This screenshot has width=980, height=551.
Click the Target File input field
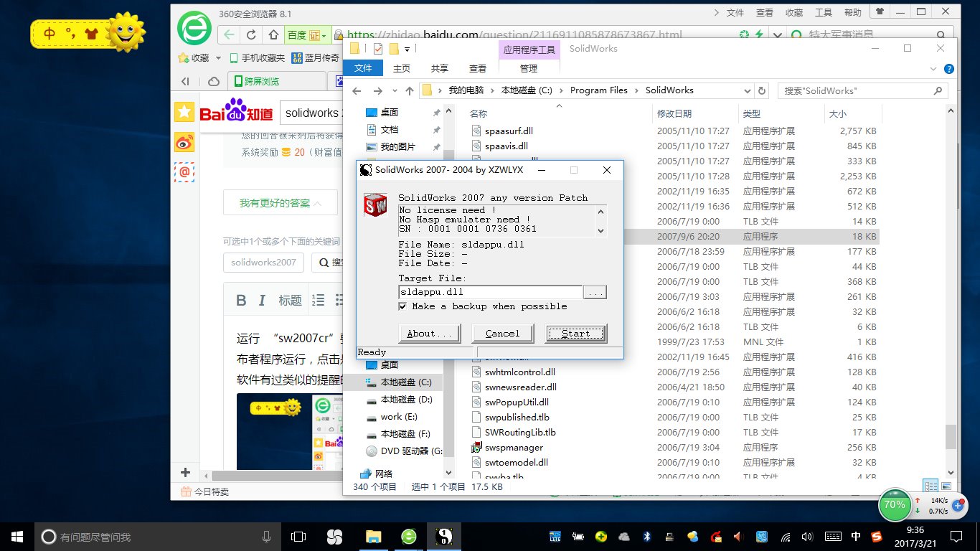point(490,292)
